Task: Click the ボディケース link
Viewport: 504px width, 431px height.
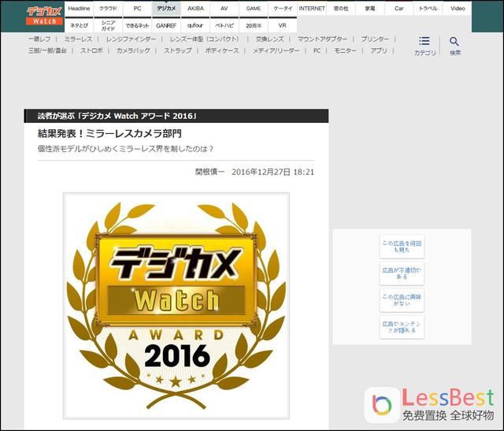Action: click(222, 50)
